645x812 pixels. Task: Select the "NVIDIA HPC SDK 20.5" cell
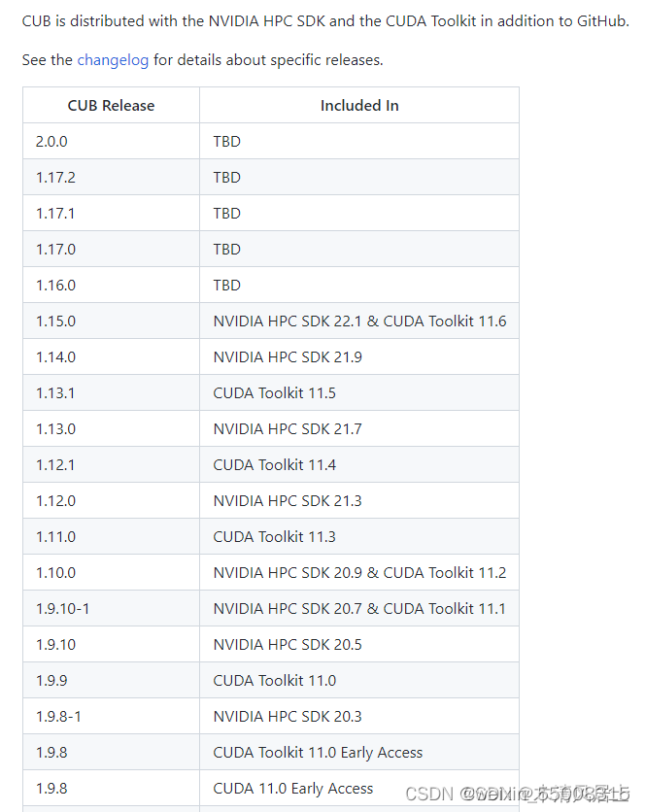coord(359,644)
